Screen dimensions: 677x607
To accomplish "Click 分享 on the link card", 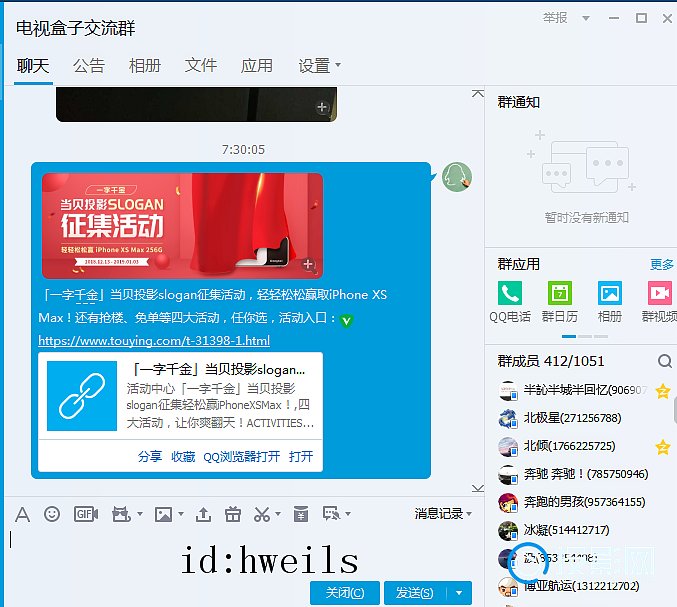I will (x=149, y=456).
